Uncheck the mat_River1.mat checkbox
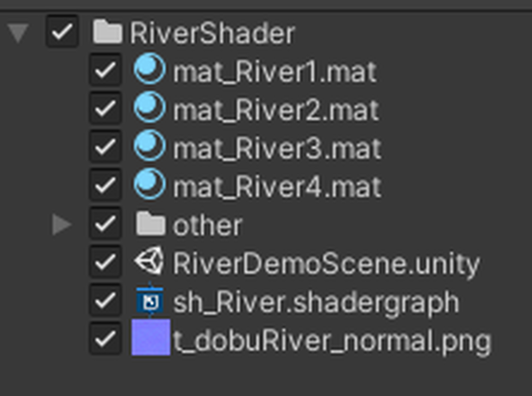The image size is (532, 396). pyautogui.click(x=106, y=70)
